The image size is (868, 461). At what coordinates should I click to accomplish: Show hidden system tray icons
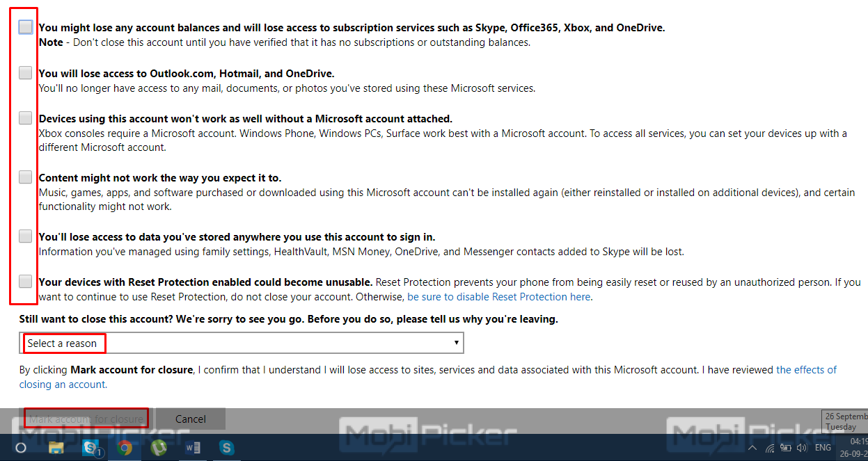coord(753,448)
